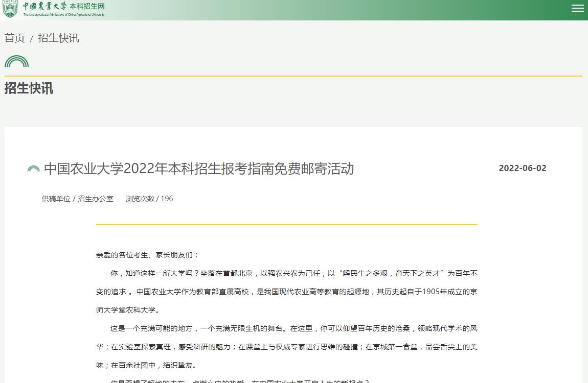Click the small arch icon beside the article title

33,169
